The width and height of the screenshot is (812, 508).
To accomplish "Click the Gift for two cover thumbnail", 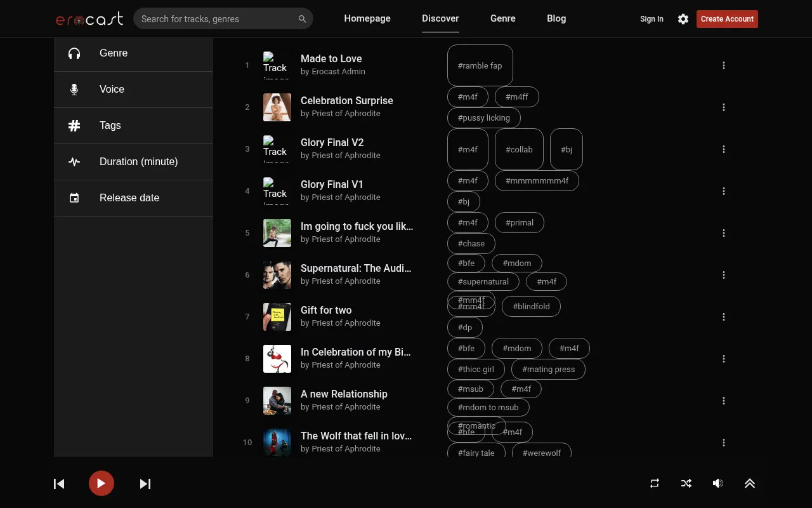I will click(x=277, y=317).
